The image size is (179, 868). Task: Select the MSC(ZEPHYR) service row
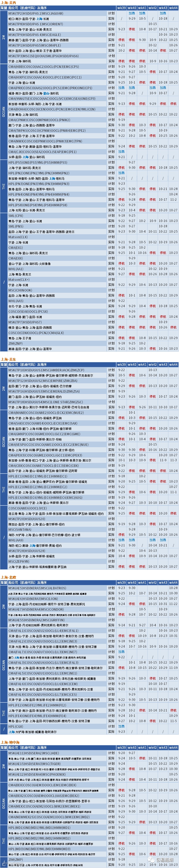tap(57, 561)
